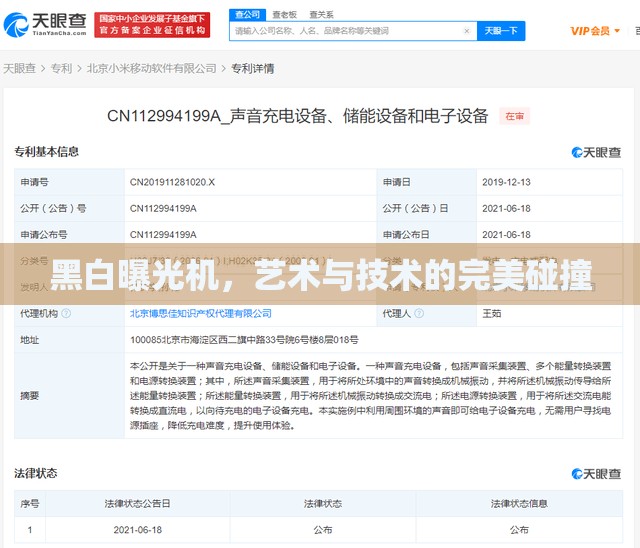Click the 法律状态公告日 column header
The width and height of the screenshot is (640, 548).
pyautogui.click(x=138, y=504)
